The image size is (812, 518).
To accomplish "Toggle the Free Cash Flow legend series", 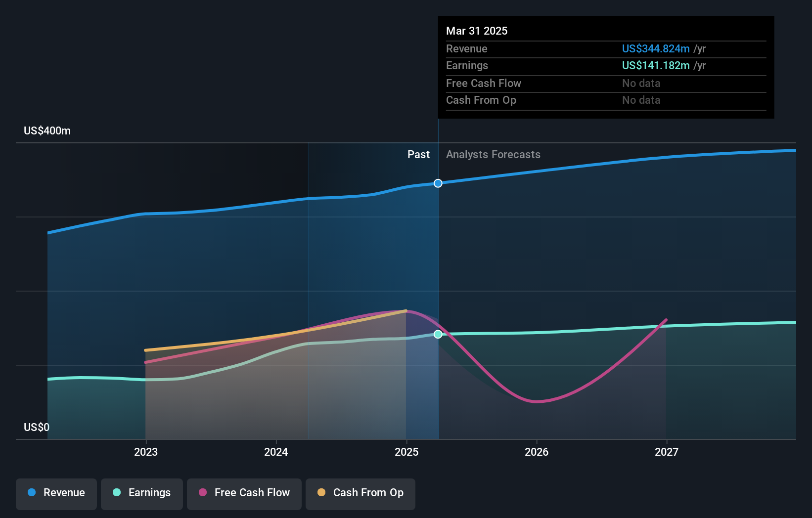I will 244,493.
